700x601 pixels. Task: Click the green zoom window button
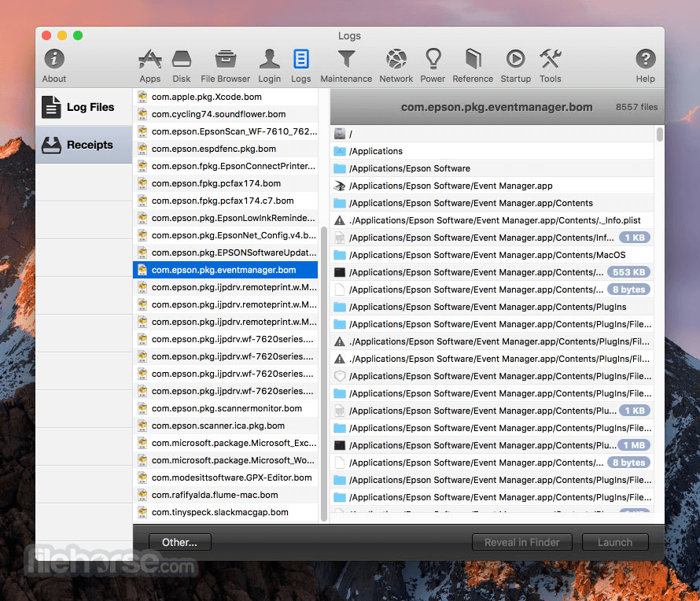point(78,35)
